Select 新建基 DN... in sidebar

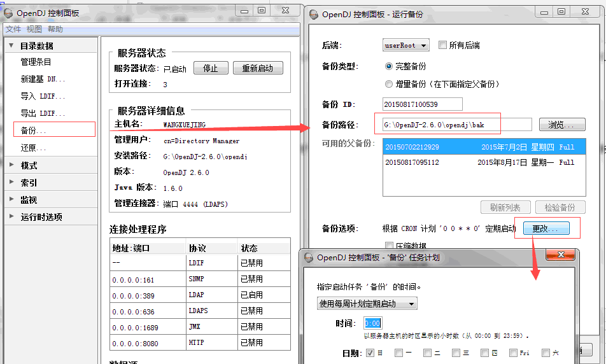point(43,79)
